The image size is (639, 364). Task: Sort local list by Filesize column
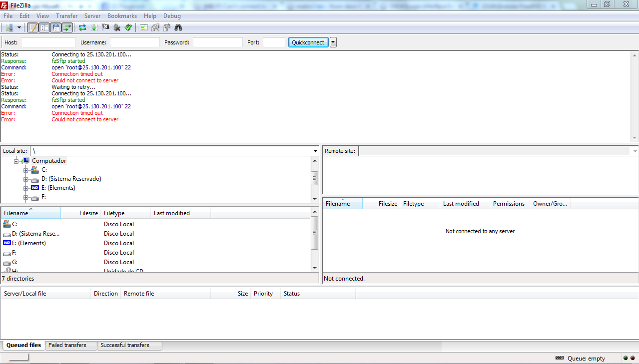[81, 213]
